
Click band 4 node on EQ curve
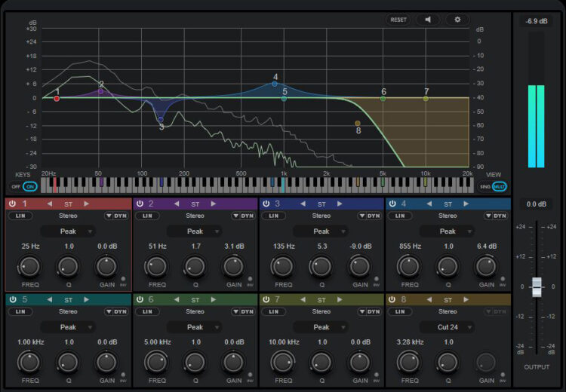(275, 84)
